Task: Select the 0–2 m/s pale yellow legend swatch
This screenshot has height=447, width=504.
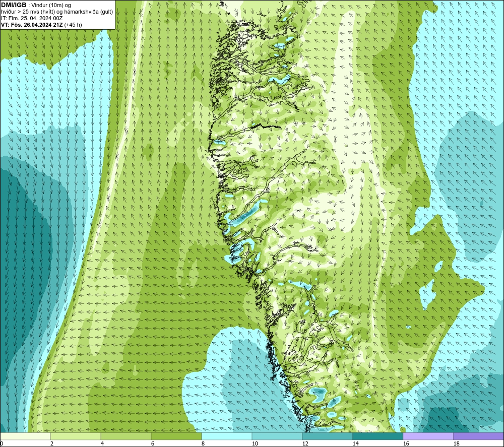Action: pos(25,436)
